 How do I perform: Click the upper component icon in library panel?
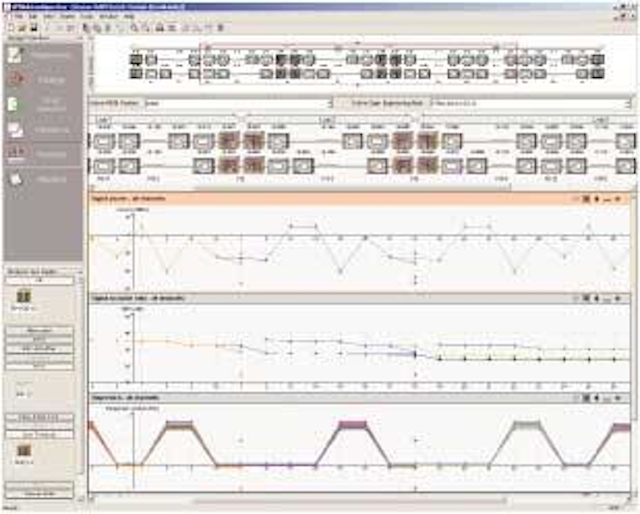click(x=24, y=296)
